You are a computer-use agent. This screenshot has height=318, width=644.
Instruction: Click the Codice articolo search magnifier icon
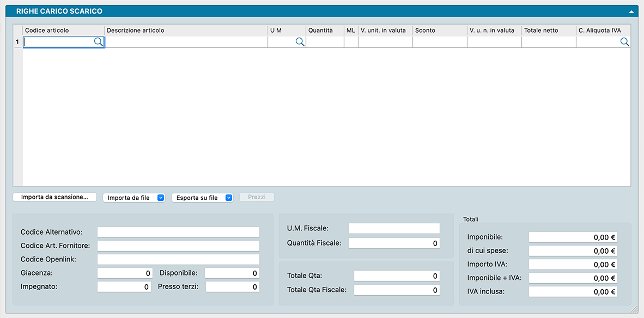tap(98, 42)
